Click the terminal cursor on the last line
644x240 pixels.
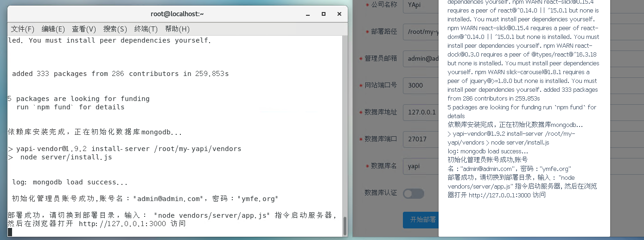click(10, 232)
